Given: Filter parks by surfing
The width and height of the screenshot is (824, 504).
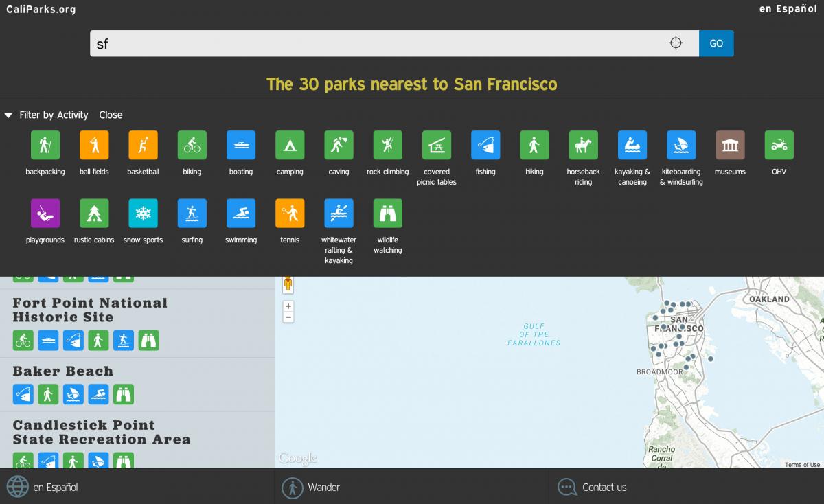Looking at the screenshot, I should (192, 214).
